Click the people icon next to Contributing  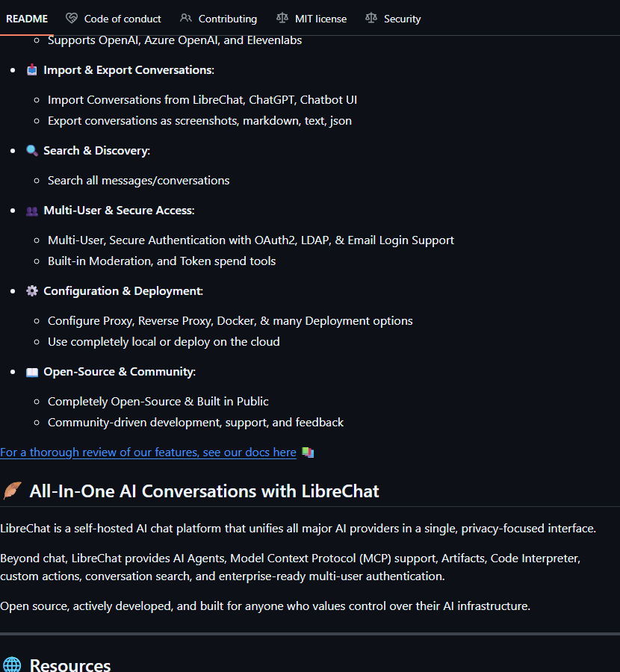point(185,18)
